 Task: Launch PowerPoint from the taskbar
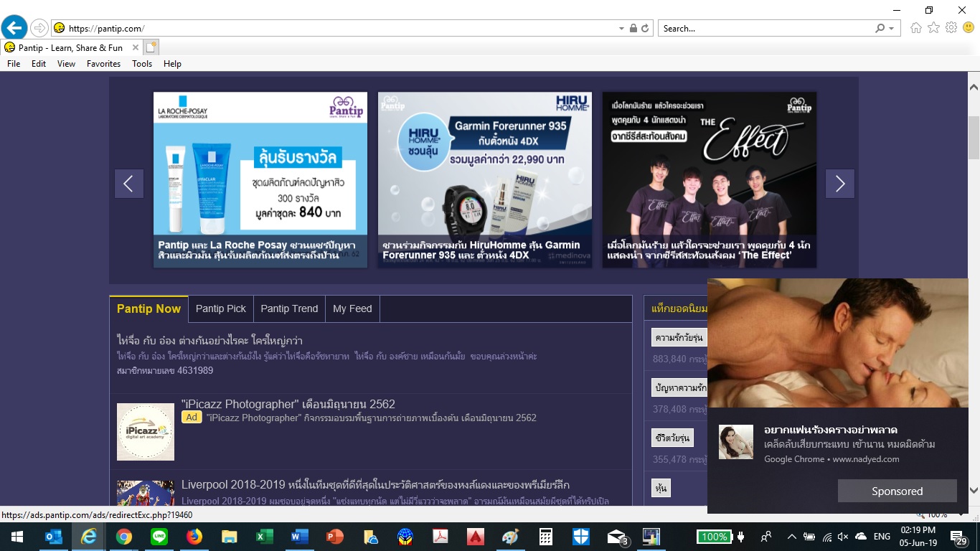[x=335, y=537]
